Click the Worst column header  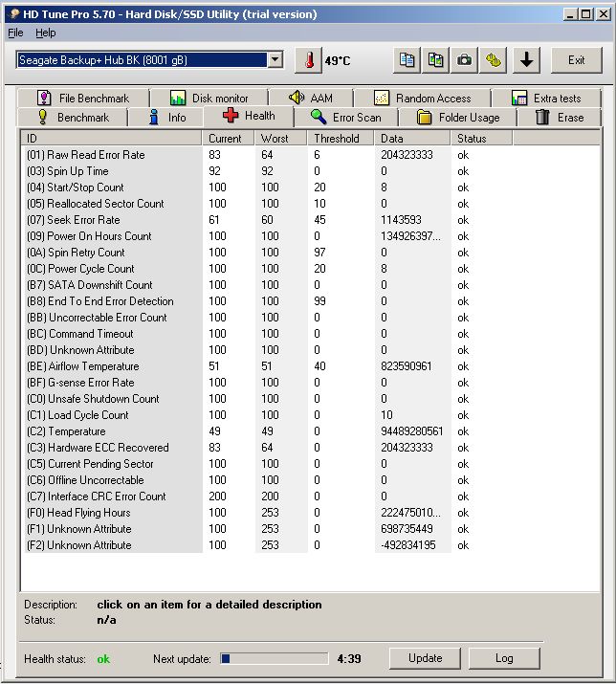pyautogui.click(x=281, y=139)
